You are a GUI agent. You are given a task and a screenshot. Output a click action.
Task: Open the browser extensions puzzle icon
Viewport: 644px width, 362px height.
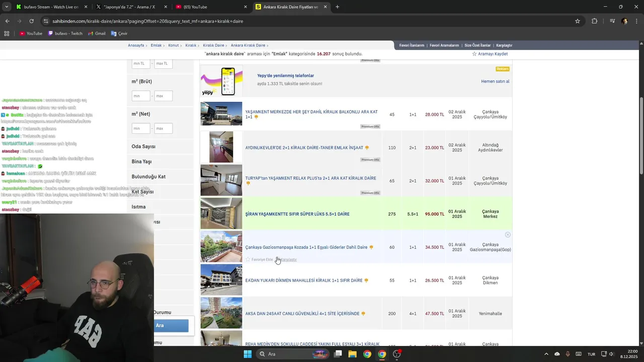point(595,21)
